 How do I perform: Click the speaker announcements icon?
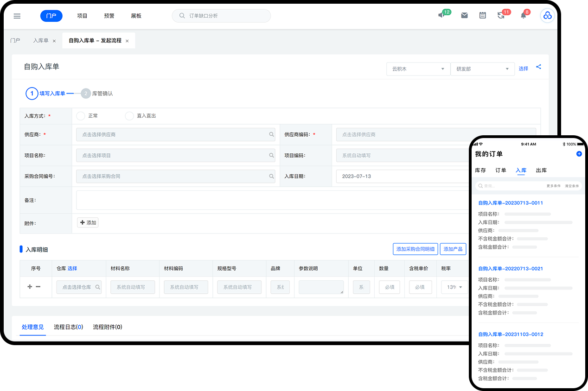coord(441,15)
